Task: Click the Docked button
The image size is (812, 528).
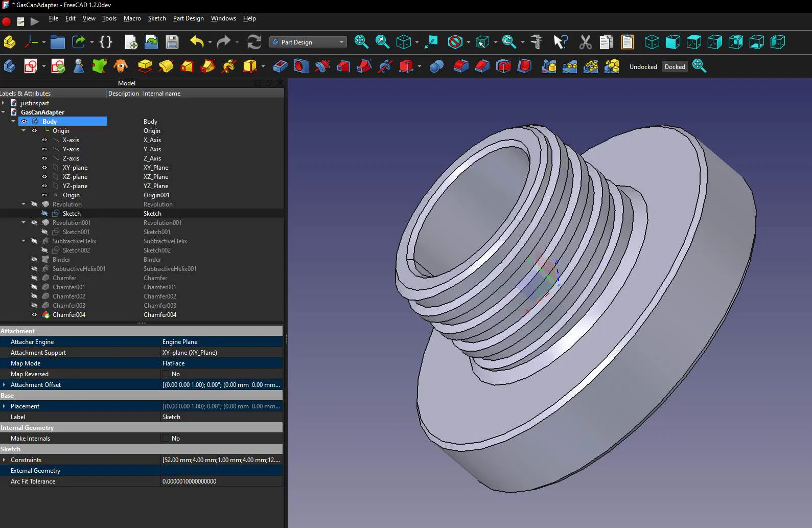Action: click(675, 67)
